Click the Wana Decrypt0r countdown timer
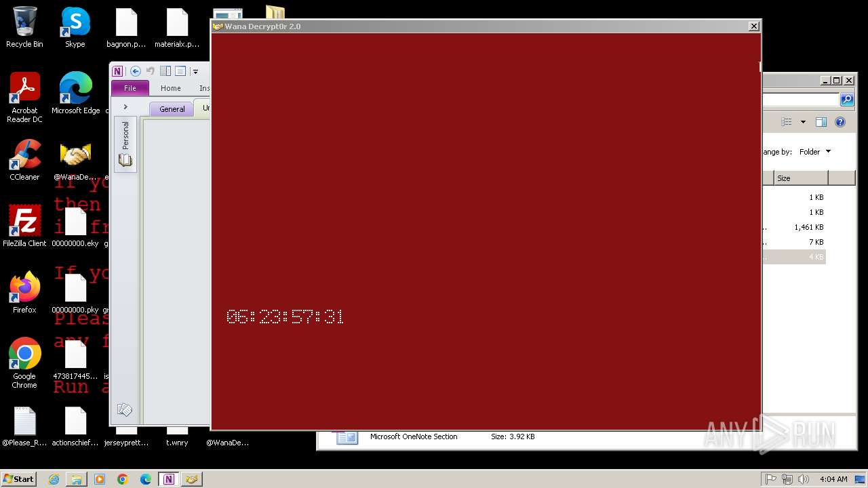Screen dimensions: 868x488 (x=285, y=317)
